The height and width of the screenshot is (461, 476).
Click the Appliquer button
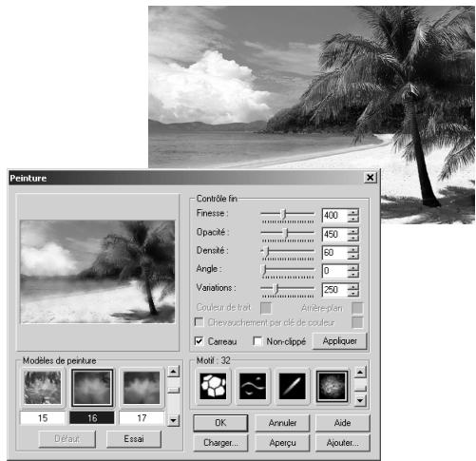click(339, 341)
